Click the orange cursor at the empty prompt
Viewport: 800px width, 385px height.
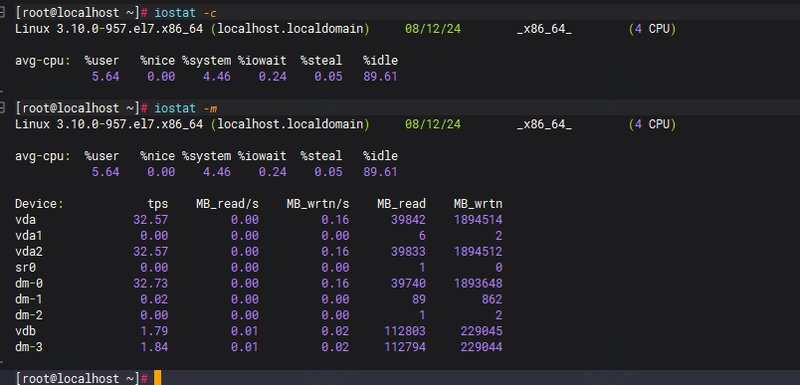pyautogui.click(x=158, y=378)
